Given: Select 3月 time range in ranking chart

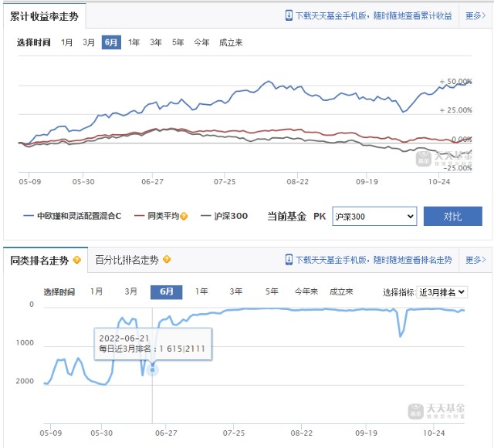Looking at the screenshot, I should point(131,291).
